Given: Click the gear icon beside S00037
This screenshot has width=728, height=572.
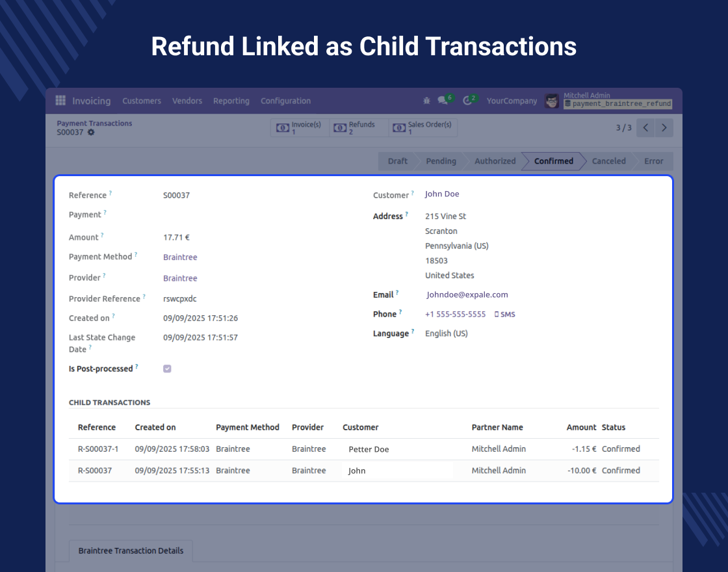Looking at the screenshot, I should coord(91,133).
